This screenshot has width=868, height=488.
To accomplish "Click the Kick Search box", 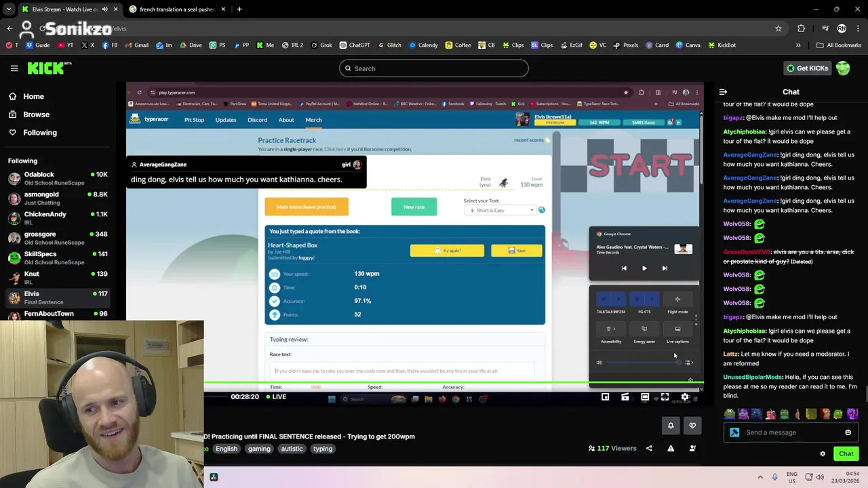I will tap(434, 68).
